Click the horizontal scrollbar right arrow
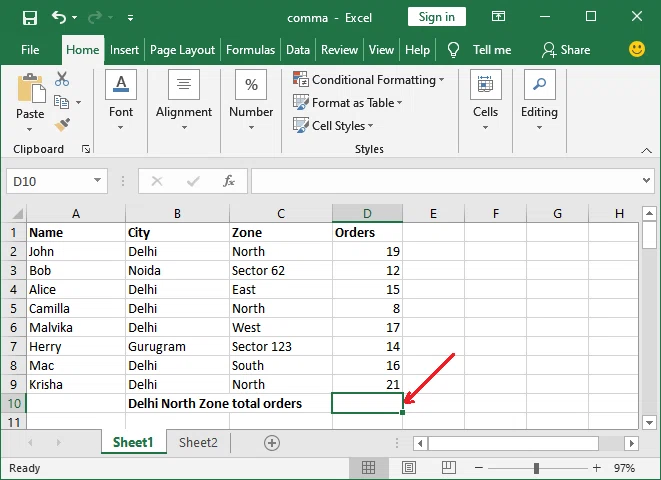The height and width of the screenshot is (480, 661). click(x=631, y=443)
